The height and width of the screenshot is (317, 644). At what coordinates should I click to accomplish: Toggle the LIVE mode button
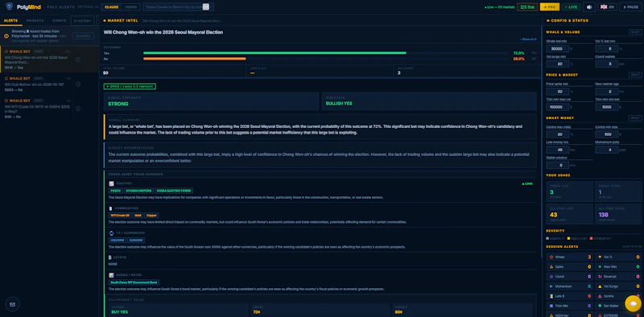click(571, 7)
